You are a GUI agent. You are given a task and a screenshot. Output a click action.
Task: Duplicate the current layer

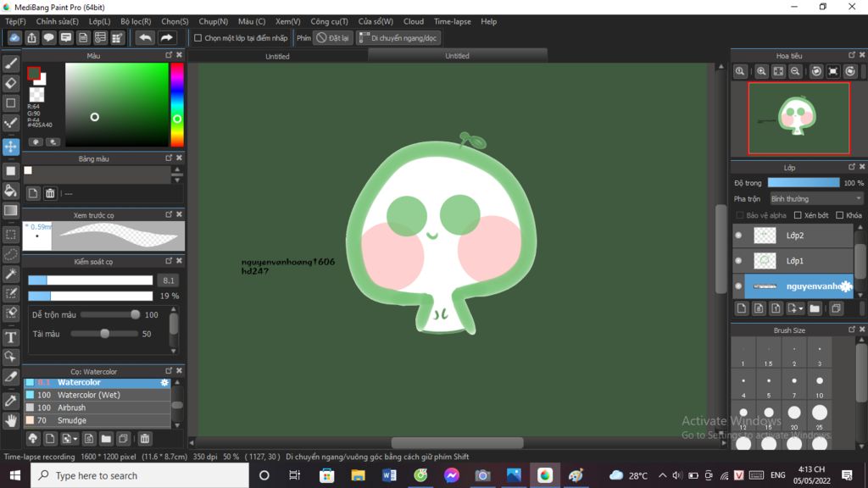pos(836,308)
